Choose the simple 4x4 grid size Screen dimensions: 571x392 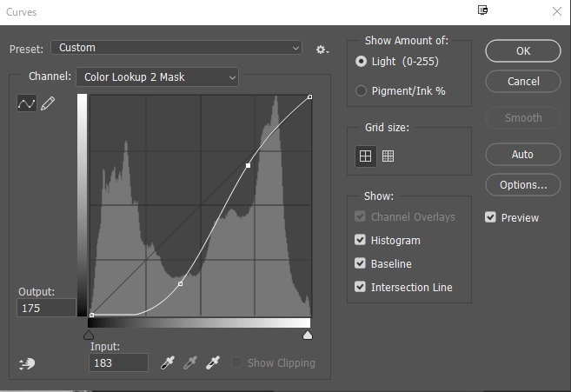[x=366, y=156]
